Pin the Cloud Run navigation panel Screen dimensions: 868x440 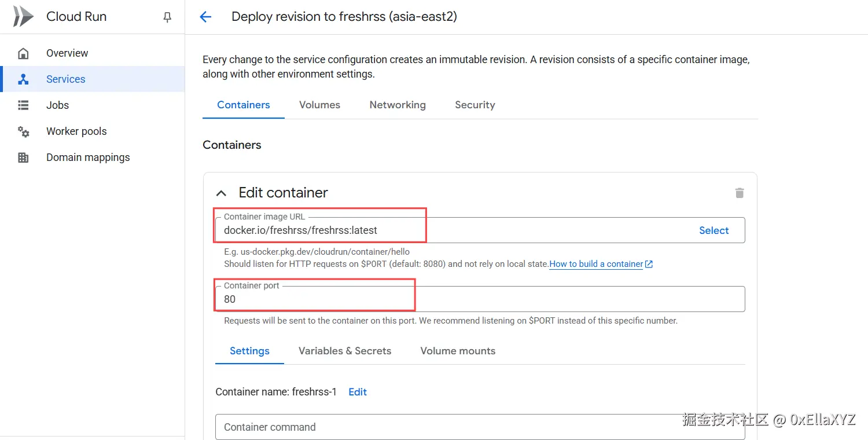[167, 17]
